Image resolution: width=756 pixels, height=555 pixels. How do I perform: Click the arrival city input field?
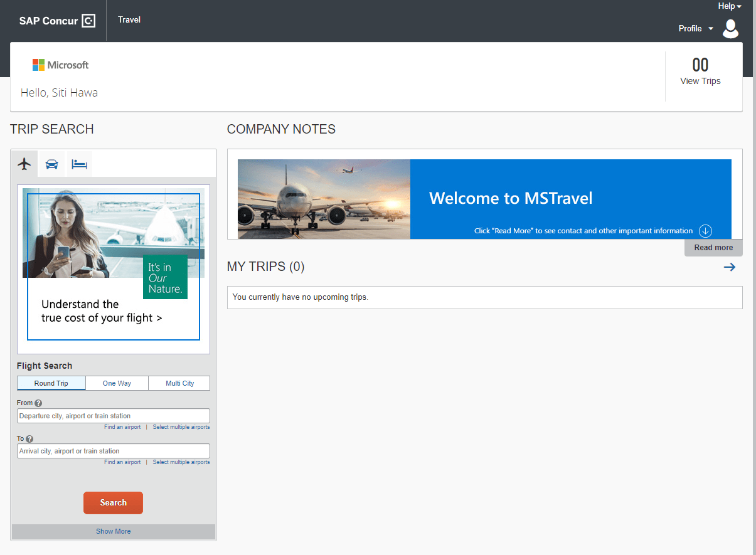(x=114, y=451)
